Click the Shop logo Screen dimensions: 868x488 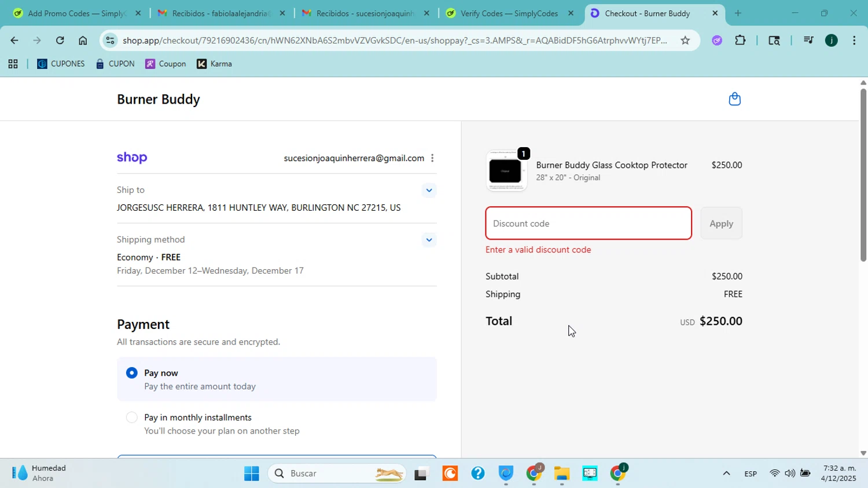pos(132,158)
